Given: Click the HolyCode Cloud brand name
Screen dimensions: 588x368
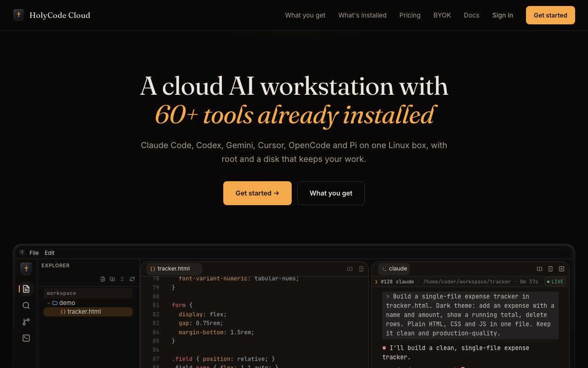Looking at the screenshot, I should click(x=60, y=15).
